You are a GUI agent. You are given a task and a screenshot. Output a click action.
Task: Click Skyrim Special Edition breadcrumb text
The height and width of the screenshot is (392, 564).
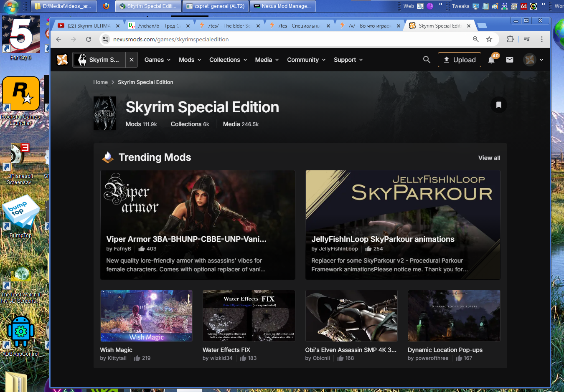click(145, 82)
